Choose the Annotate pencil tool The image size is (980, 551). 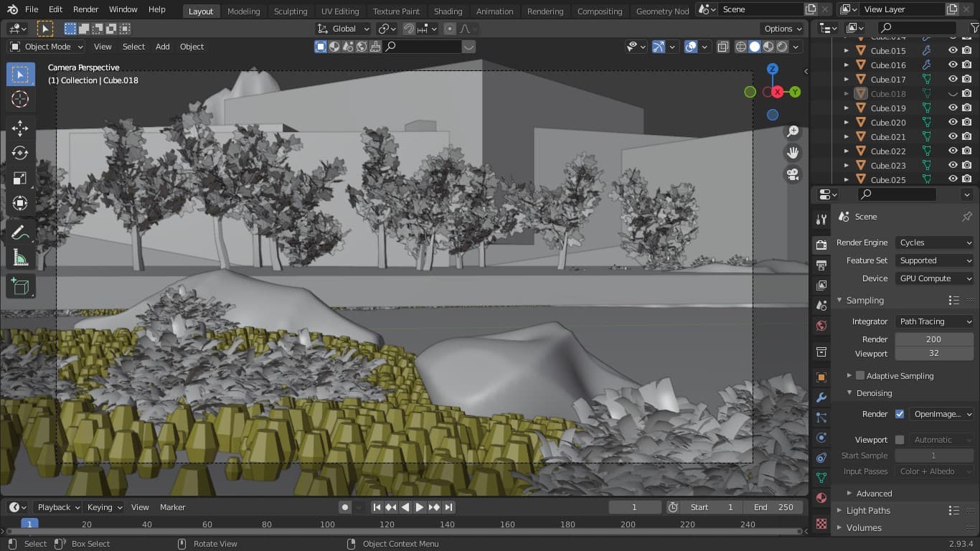(x=20, y=232)
